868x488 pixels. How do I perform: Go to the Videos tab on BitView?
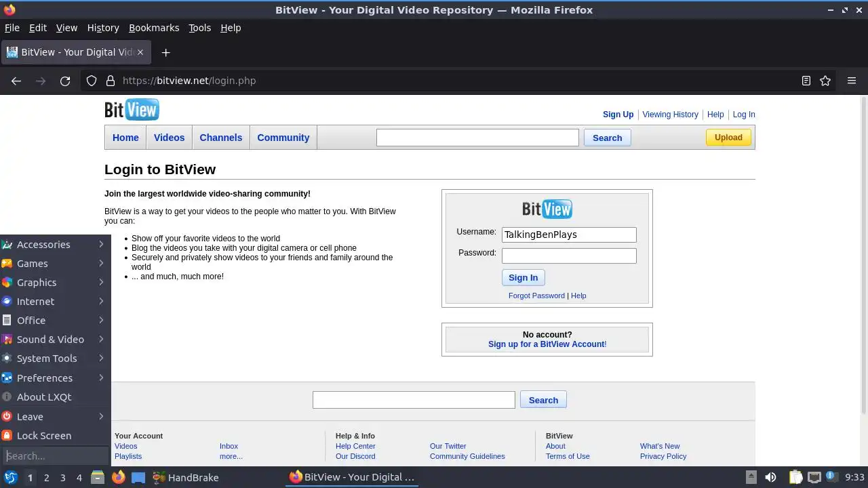[x=169, y=138]
